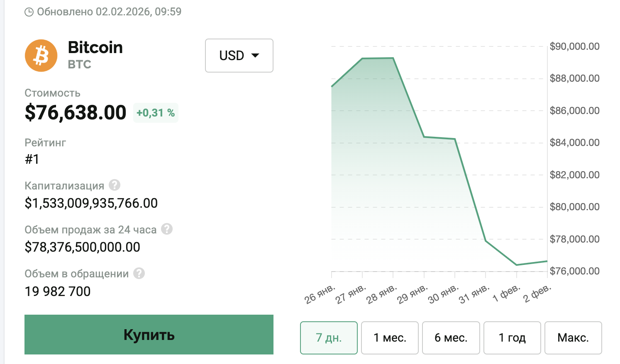This screenshot has width=620, height=364.
Task: Click question mark next to Объем в обращении
Action: tap(139, 273)
